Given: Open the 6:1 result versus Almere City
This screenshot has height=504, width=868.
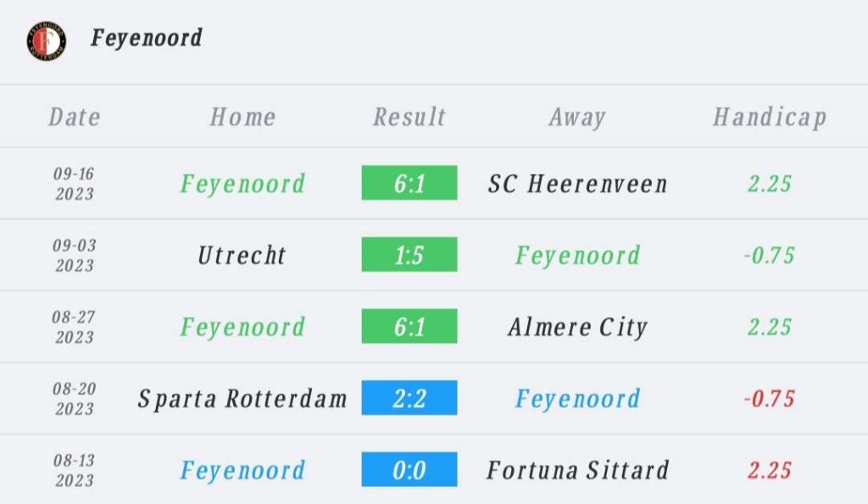Looking at the screenshot, I should [409, 326].
